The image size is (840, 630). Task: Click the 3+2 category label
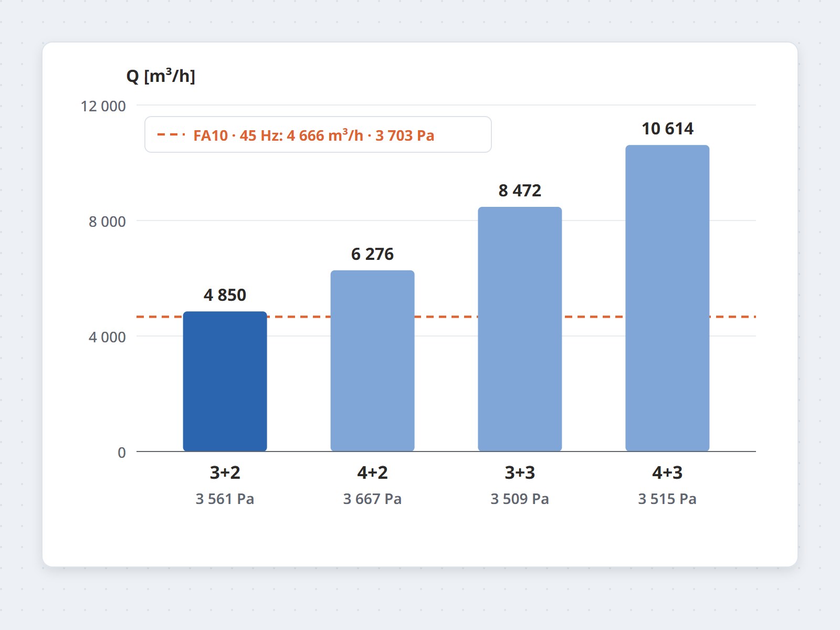(x=225, y=472)
